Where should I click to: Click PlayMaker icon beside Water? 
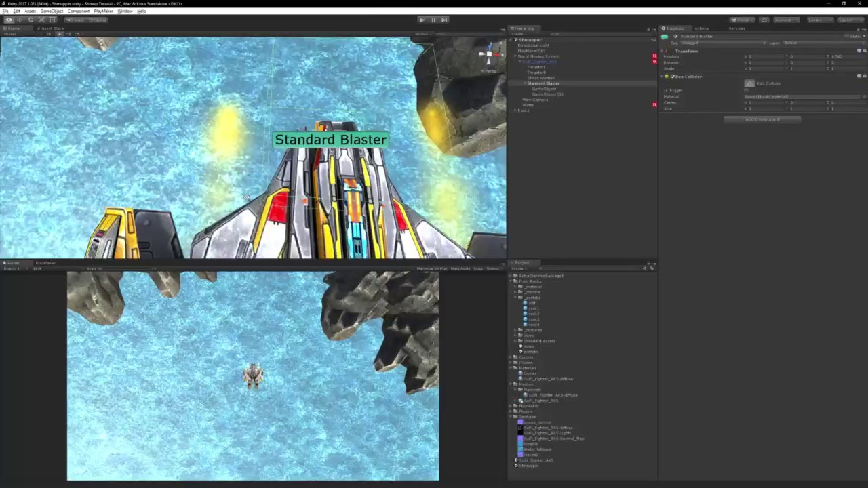pyautogui.click(x=654, y=105)
